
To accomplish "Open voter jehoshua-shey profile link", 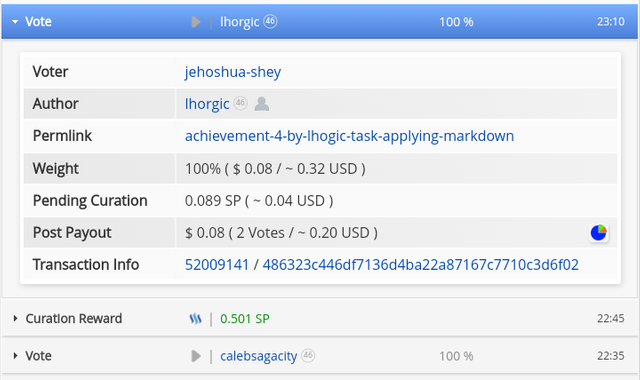I will [233, 72].
